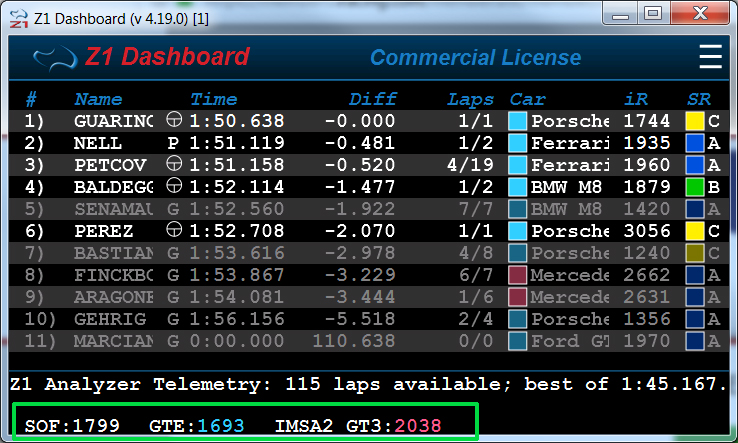Click the 'Laps' column header
This screenshot has width=738, height=443.
pyautogui.click(x=470, y=100)
